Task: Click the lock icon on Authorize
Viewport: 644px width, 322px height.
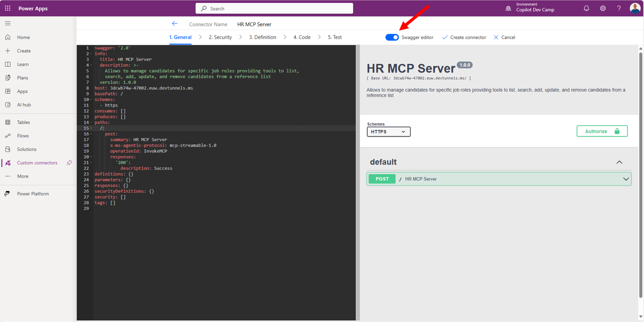Action: pyautogui.click(x=617, y=131)
